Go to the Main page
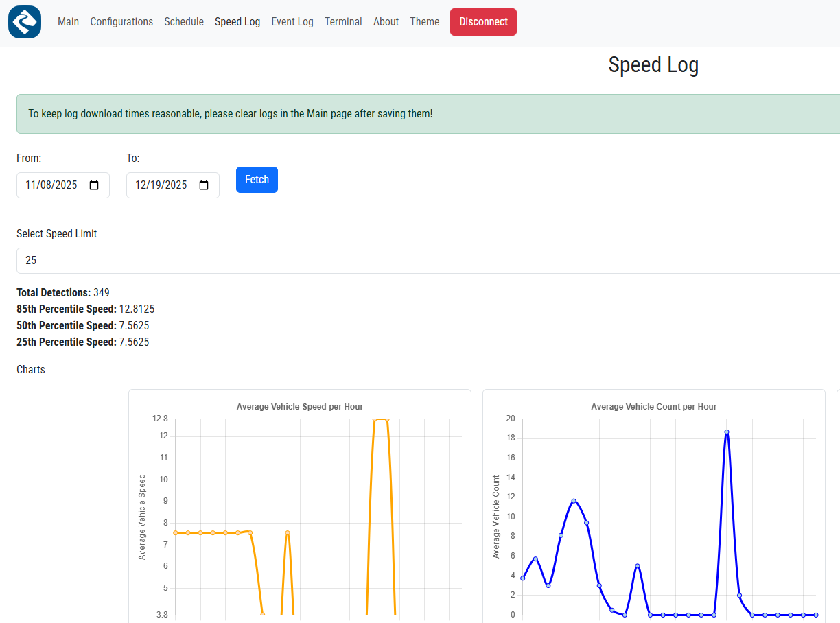 68,21
